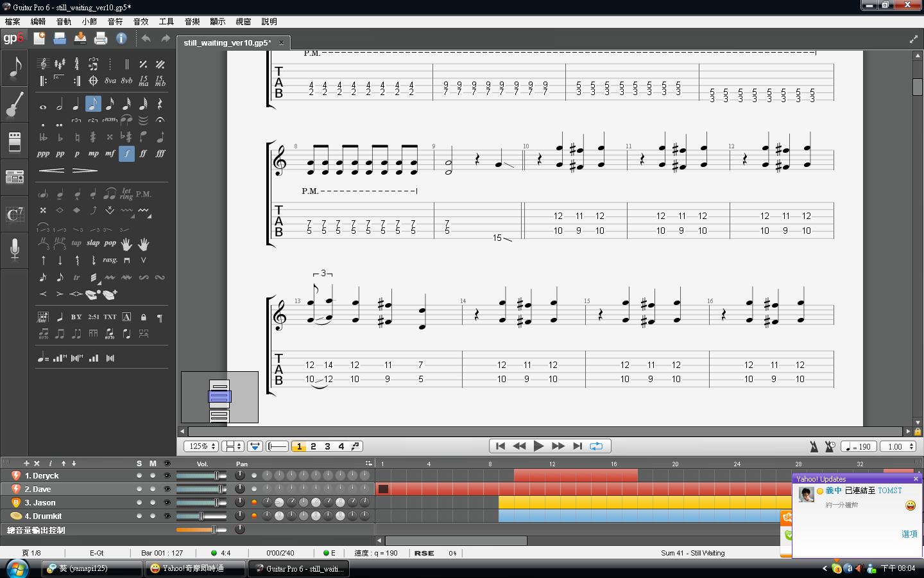Apply the palm mute P.M. effect
The image size is (924, 578).
[144, 194]
